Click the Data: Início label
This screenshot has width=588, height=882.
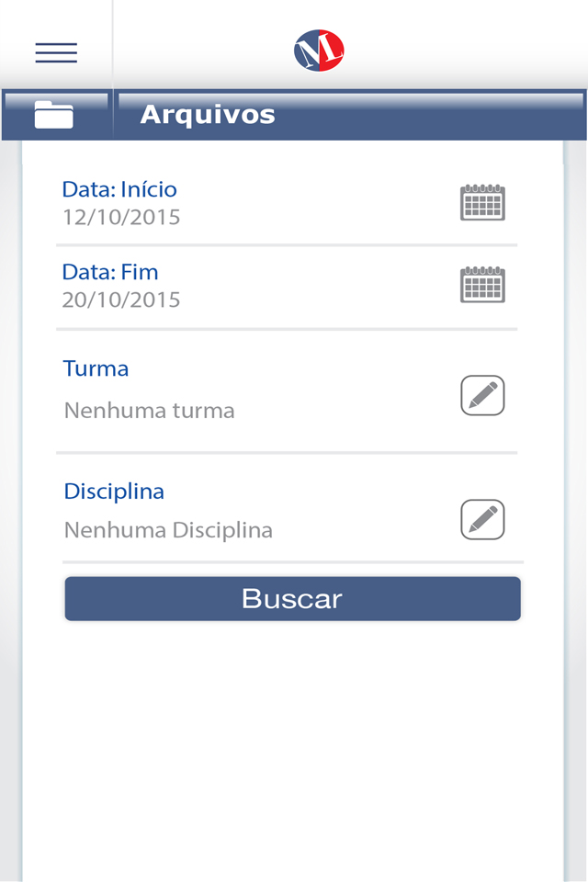click(119, 190)
